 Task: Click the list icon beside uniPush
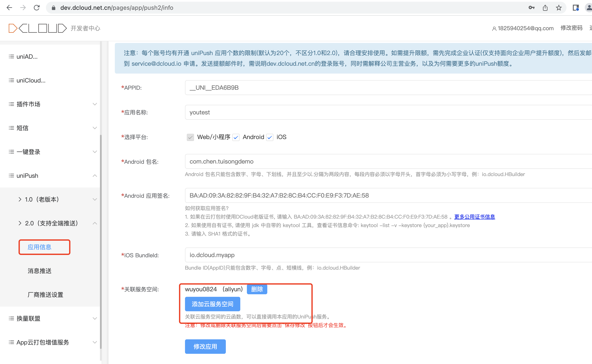11,176
